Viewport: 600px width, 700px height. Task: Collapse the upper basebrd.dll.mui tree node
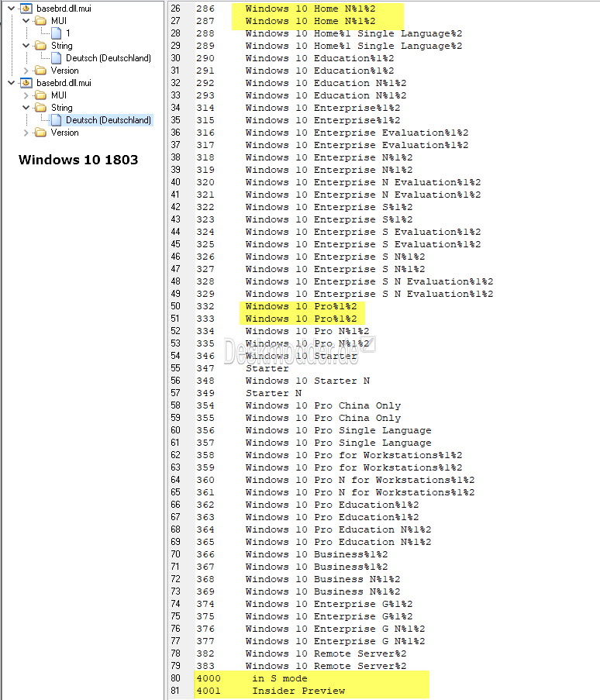(x=11, y=8)
